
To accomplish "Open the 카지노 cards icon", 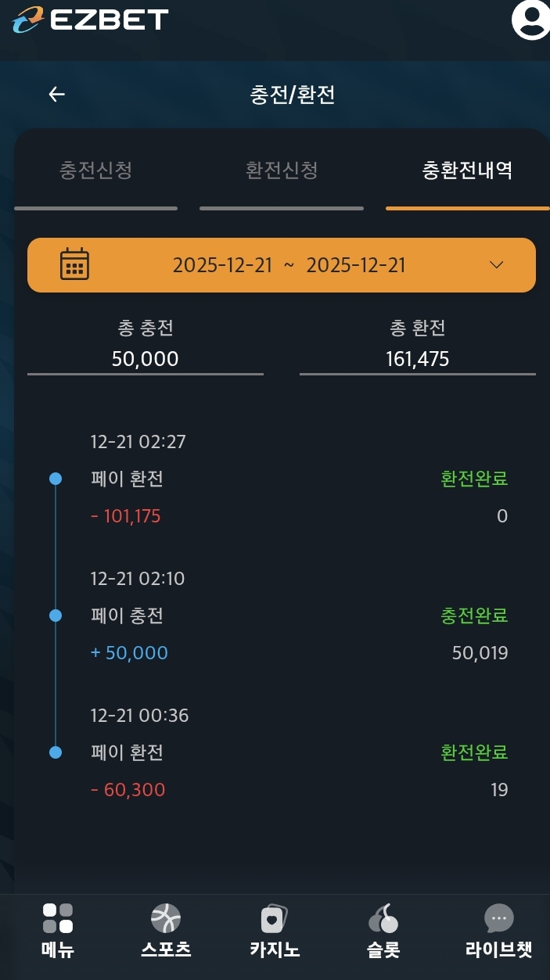I will point(274,918).
